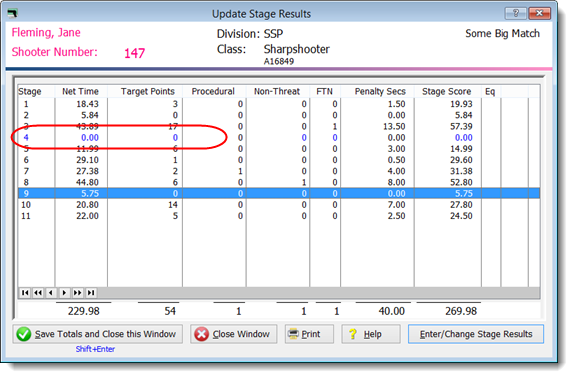
Task: Click the shooter number 147
Action: tap(134, 54)
